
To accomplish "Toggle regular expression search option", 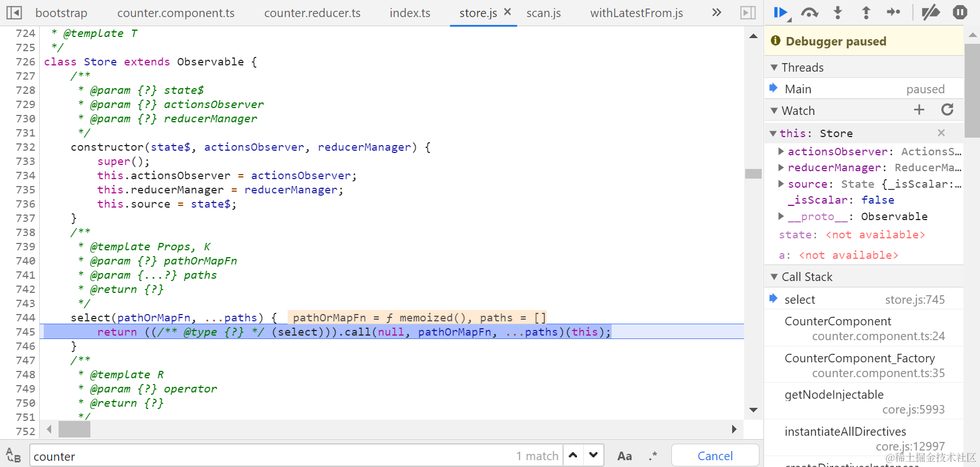I will [653, 456].
